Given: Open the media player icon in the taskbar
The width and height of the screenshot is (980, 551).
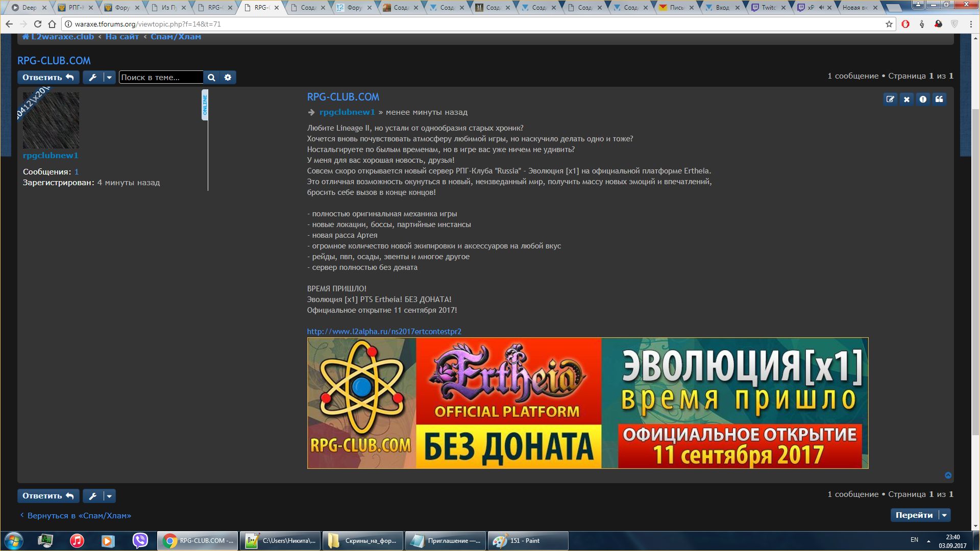Looking at the screenshot, I should (108, 541).
